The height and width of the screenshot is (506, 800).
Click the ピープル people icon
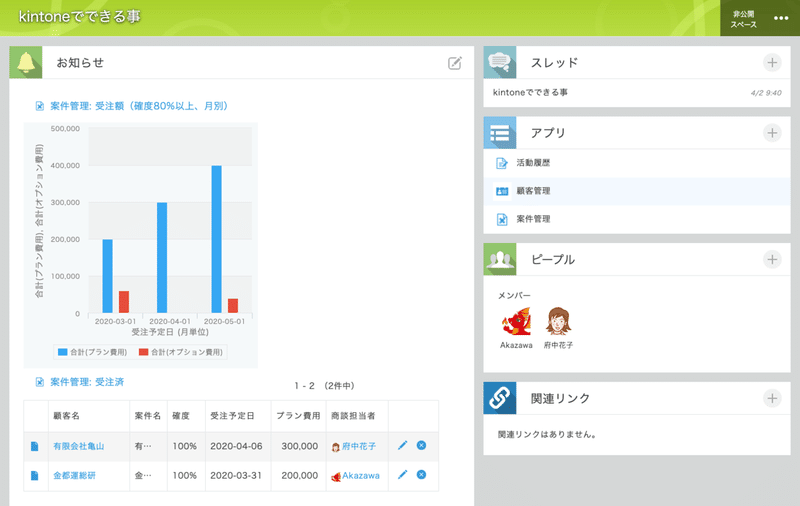499,259
